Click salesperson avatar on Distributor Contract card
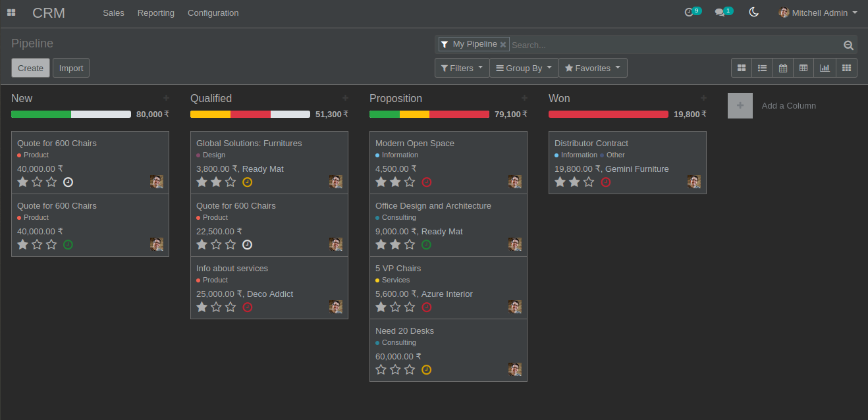The height and width of the screenshot is (420, 868). tap(693, 182)
